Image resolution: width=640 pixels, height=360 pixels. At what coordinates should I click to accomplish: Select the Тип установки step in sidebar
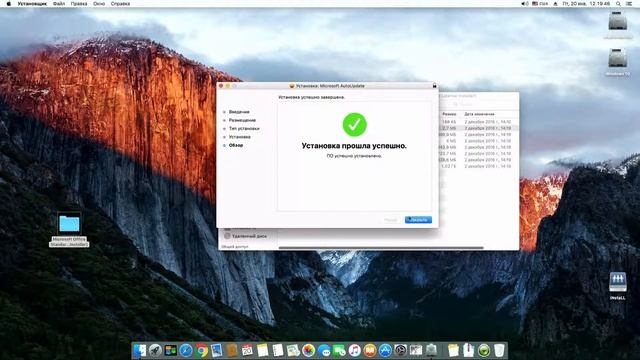pyautogui.click(x=244, y=129)
